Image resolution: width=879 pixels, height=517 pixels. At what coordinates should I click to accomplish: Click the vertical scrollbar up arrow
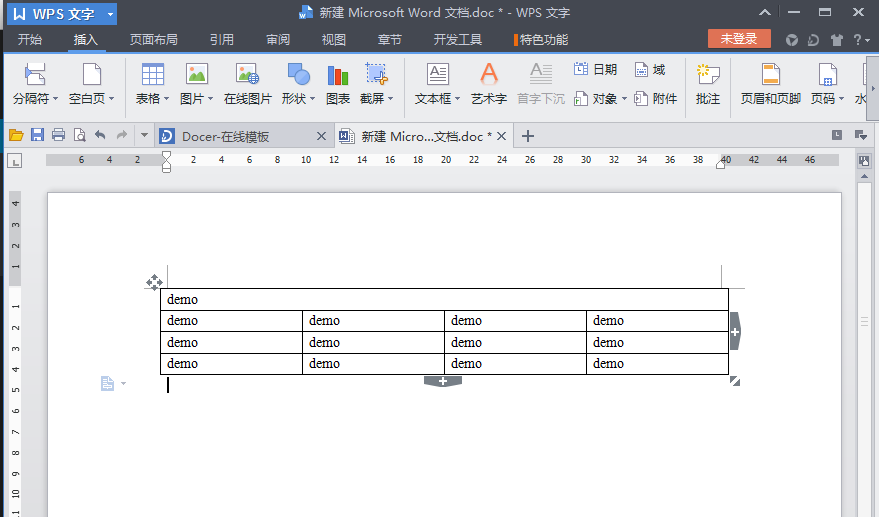[x=864, y=177]
